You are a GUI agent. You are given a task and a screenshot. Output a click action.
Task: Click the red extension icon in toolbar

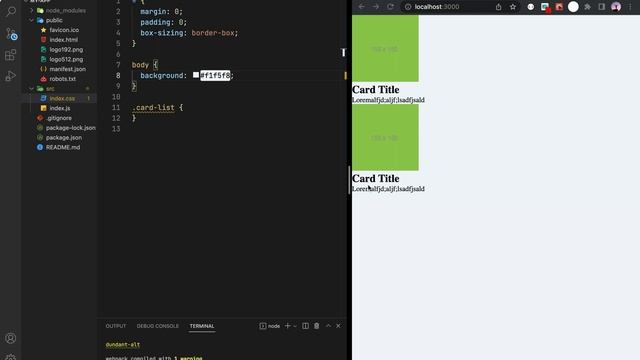tap(559, 7)
